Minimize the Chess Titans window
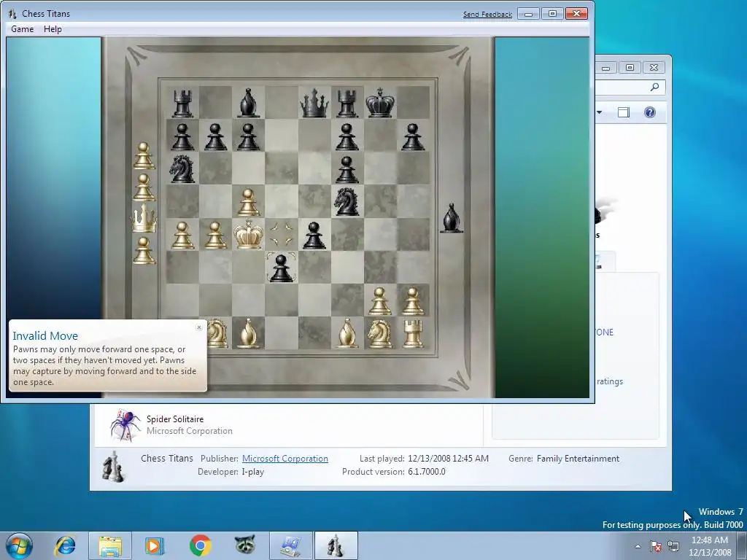Image resolution: width=747 pixels, height=560 pixels. click(529, 14)
